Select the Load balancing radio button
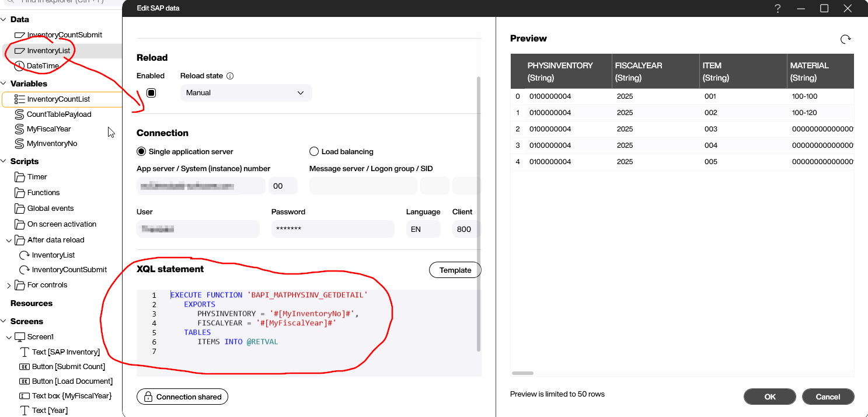This screenshot has width=868, height=417. [314, 152]
